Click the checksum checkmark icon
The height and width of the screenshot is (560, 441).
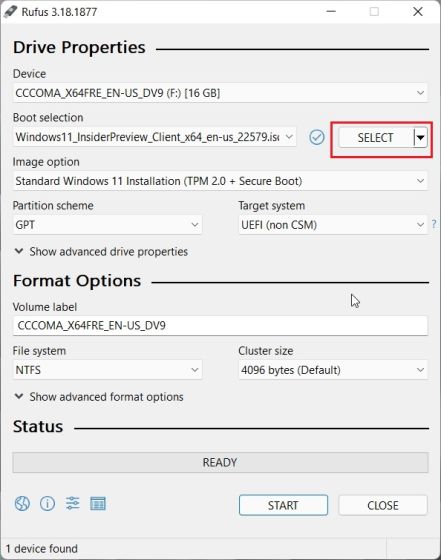pos(317,138)
